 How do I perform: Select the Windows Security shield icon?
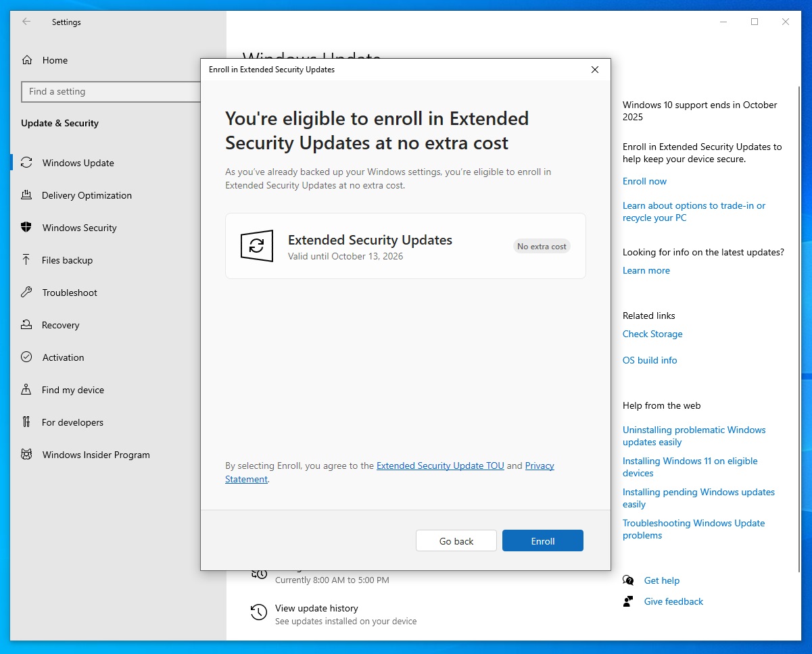[26, 228]
